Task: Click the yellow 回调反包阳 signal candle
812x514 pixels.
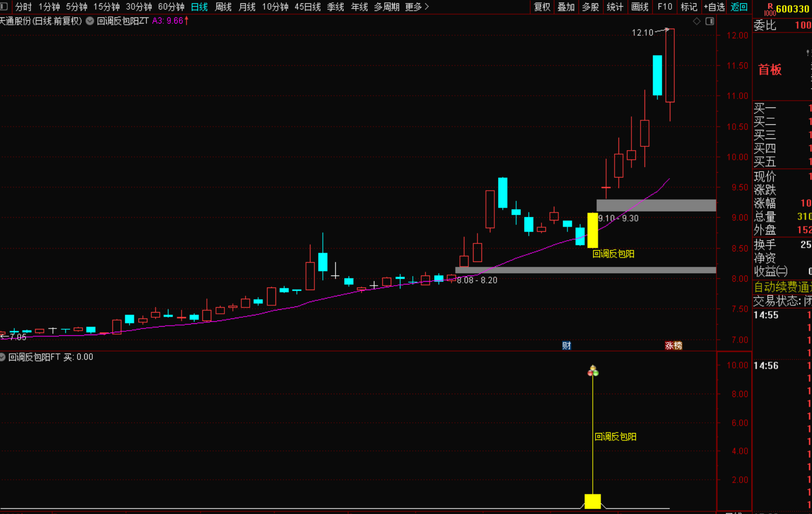Action: pos(593,230)
